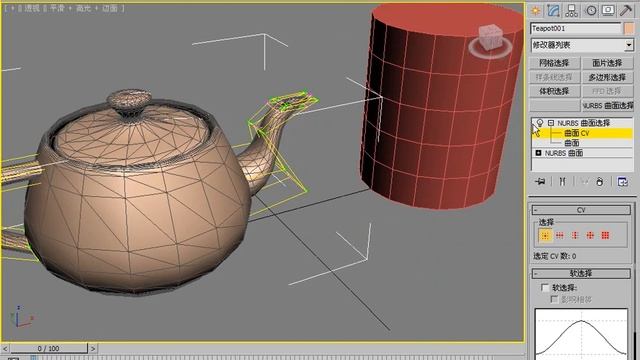Open the Hierarchy panel tab
Screen dimensions: 640x360
click(x=571, y=11)
